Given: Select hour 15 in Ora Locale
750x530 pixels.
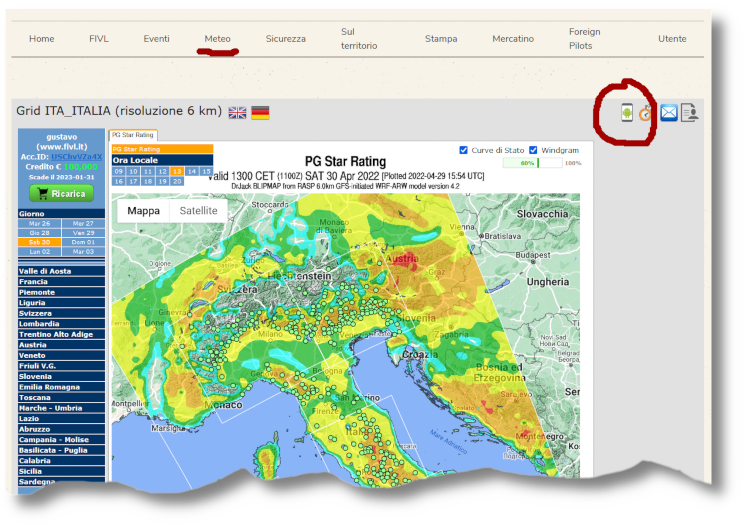Looking at the screenshot, I should 206,171.
